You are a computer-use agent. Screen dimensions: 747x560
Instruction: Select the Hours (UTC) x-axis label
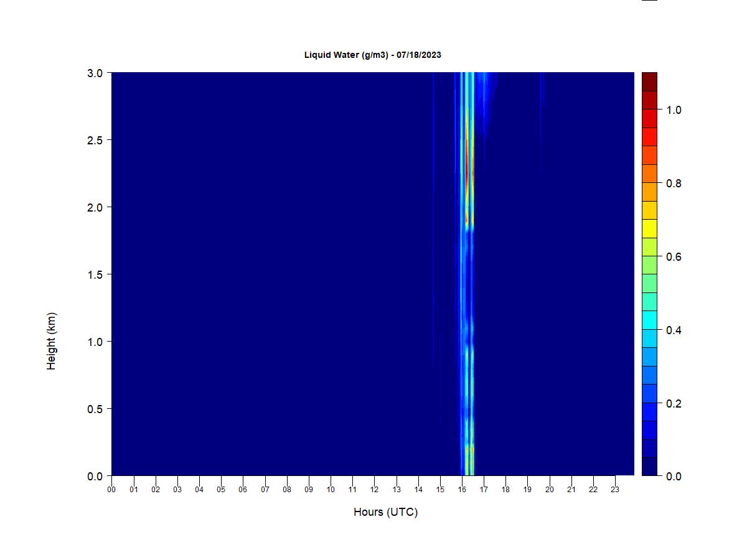pyautogui.click(x=385, y=512)
